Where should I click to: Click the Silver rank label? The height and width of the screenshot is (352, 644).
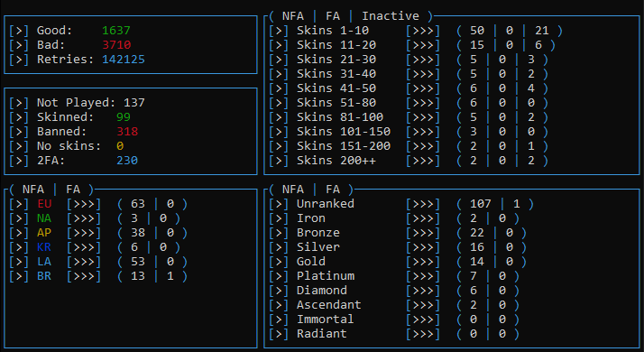coord(318,247)
